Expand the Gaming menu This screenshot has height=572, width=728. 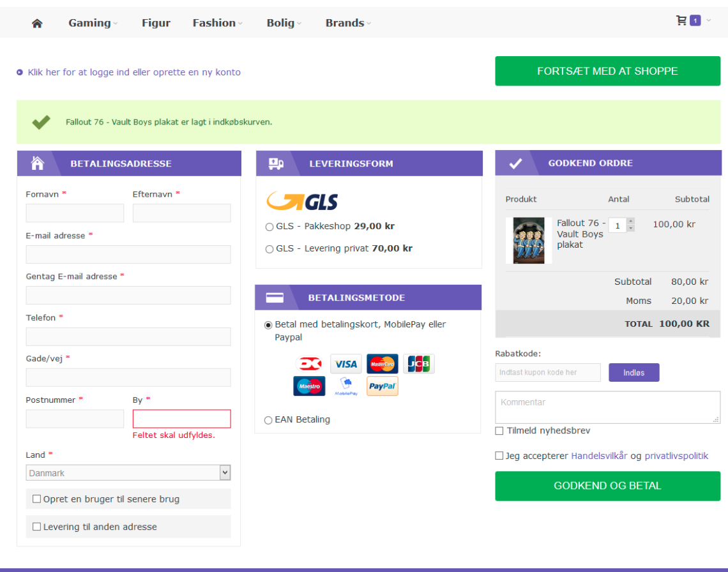(93, 23)
